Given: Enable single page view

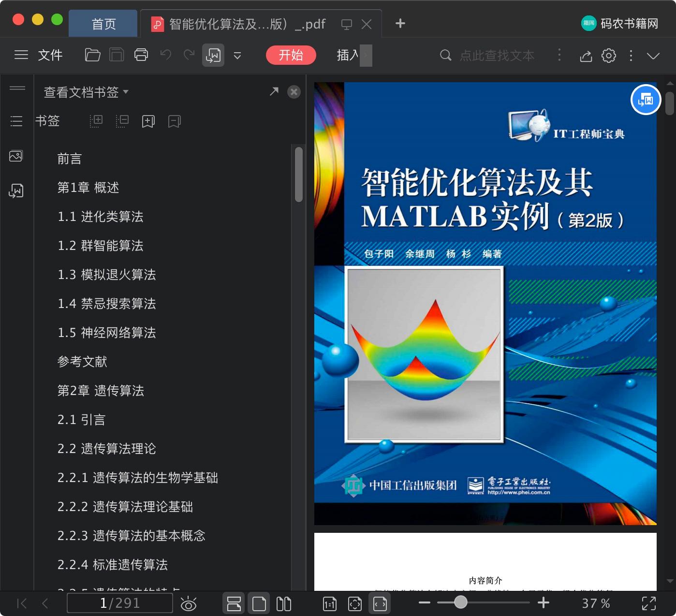Looking at the screenshot, I should point(259,603).
